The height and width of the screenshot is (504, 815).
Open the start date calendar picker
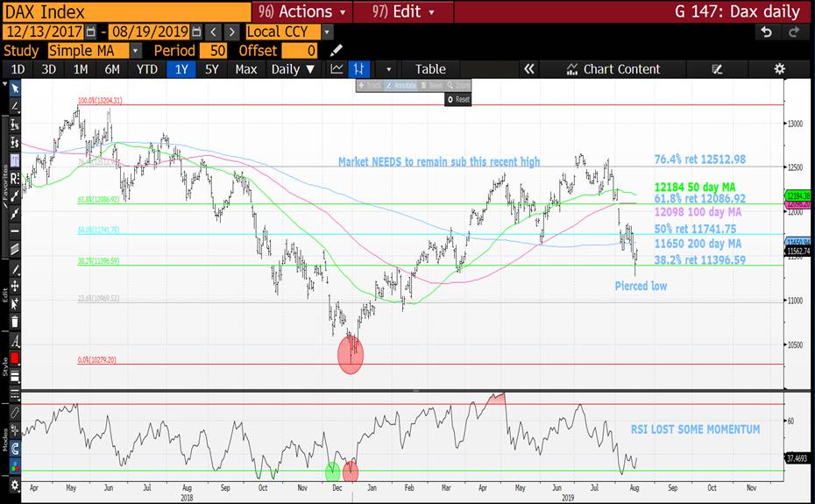pyautogui.click(x=90, y=32)
